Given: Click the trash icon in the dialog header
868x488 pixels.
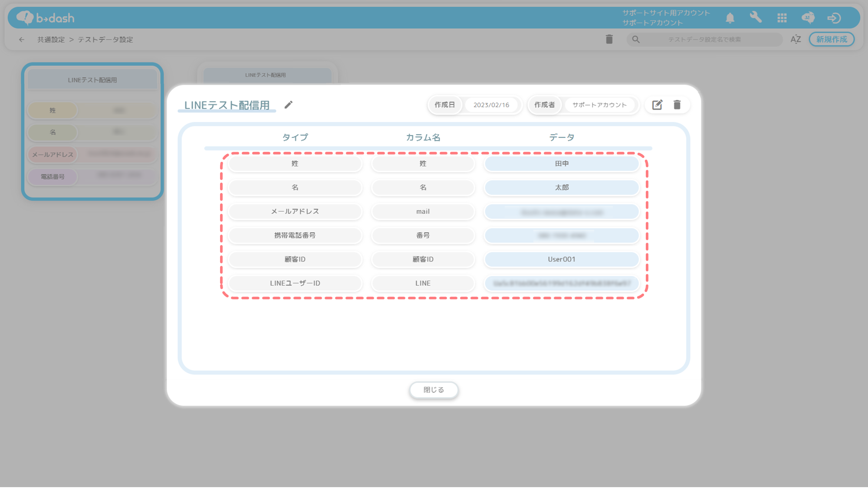Looking at the screenshot, I should [677, 105].
